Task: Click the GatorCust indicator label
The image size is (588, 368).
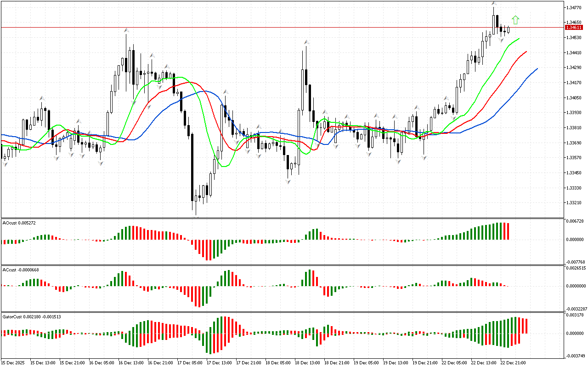Action: click(32, 317)
